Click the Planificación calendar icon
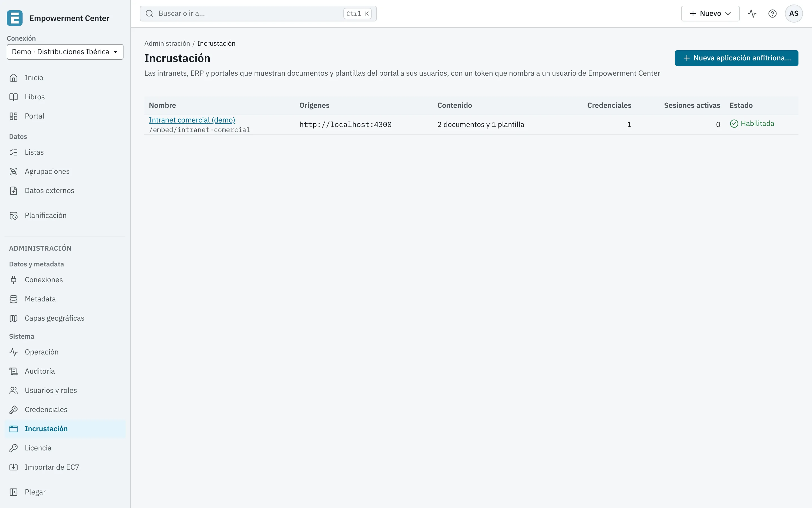 14,216
